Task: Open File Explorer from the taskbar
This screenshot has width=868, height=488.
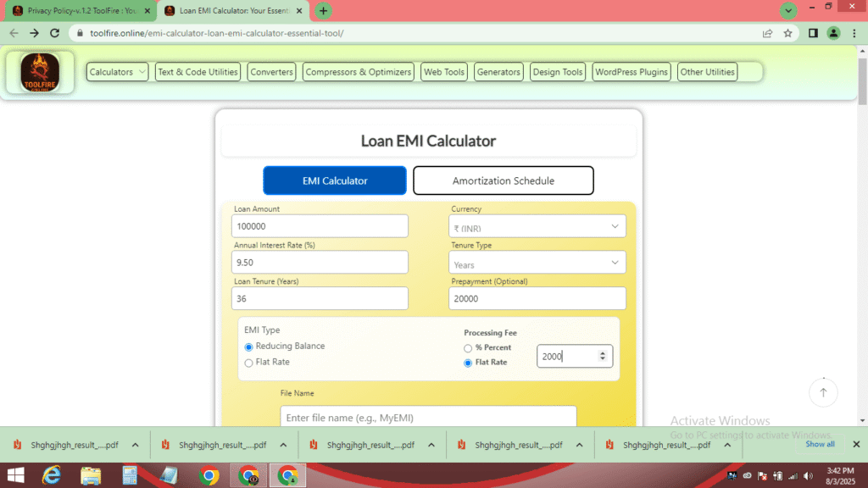Action: (91, 475)
